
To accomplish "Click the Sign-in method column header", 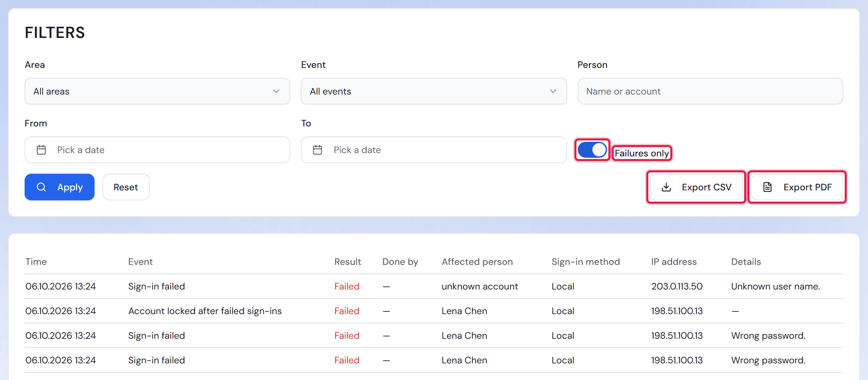I will click(x=585, y=262).
